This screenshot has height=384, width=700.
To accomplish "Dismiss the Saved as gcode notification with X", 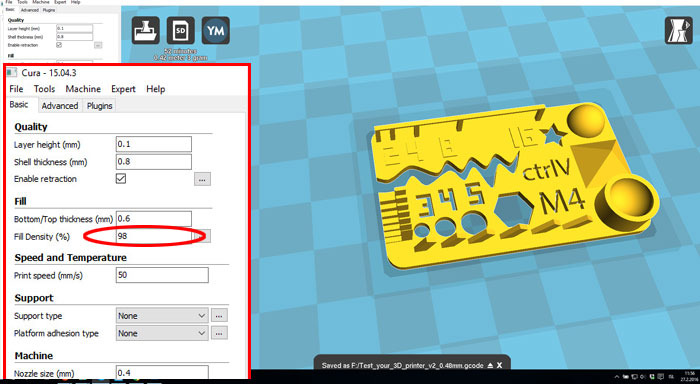I will click(x=500, y=365).
